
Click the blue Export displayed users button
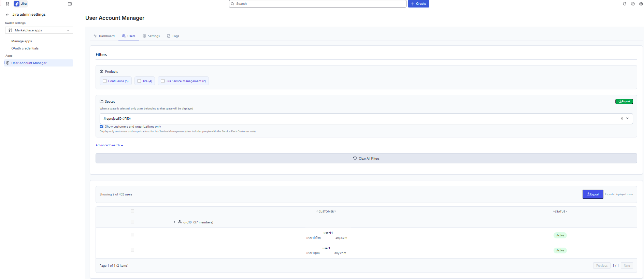coord(593,194)
